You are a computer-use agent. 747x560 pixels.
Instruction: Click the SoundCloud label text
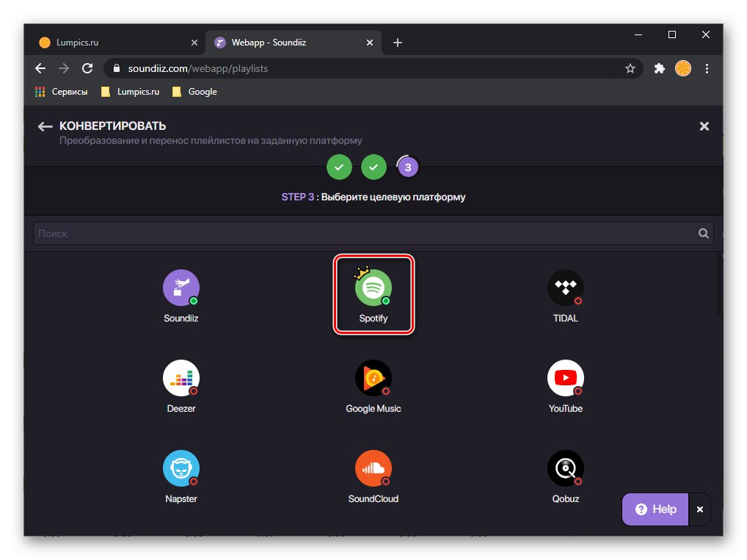click(x=373, y=499)
